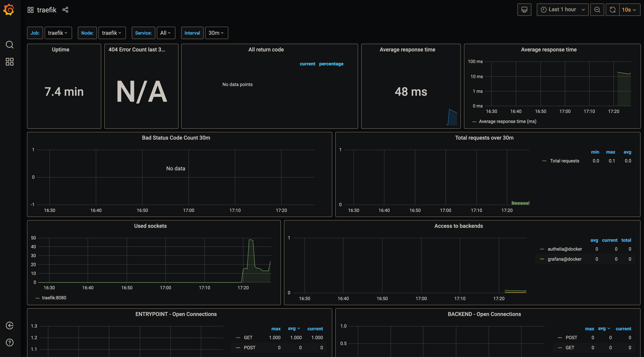The width and height of the screenshot is (644, 357).
Task: Open the help icon in sidebar
Action: [x=9, y=342]
